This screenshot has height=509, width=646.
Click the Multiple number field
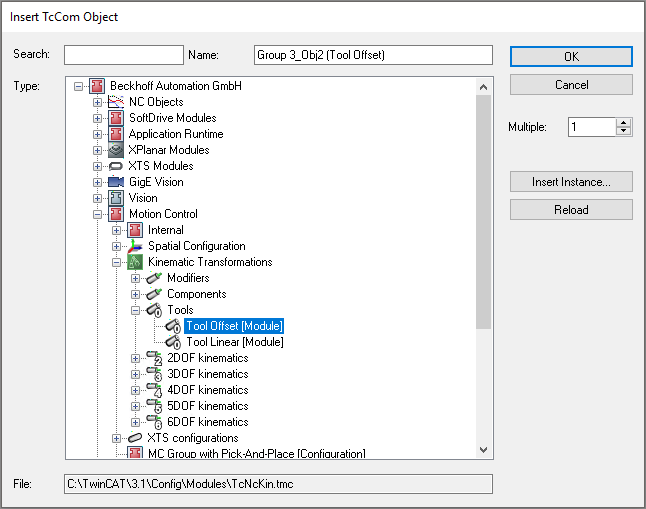tap(592, 127)
